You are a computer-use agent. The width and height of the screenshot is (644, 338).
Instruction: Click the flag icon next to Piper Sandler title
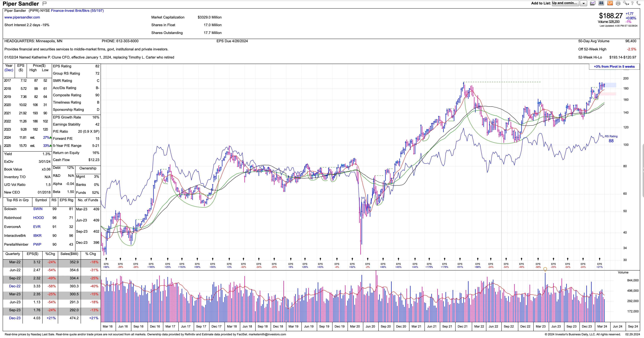[45, 4]
